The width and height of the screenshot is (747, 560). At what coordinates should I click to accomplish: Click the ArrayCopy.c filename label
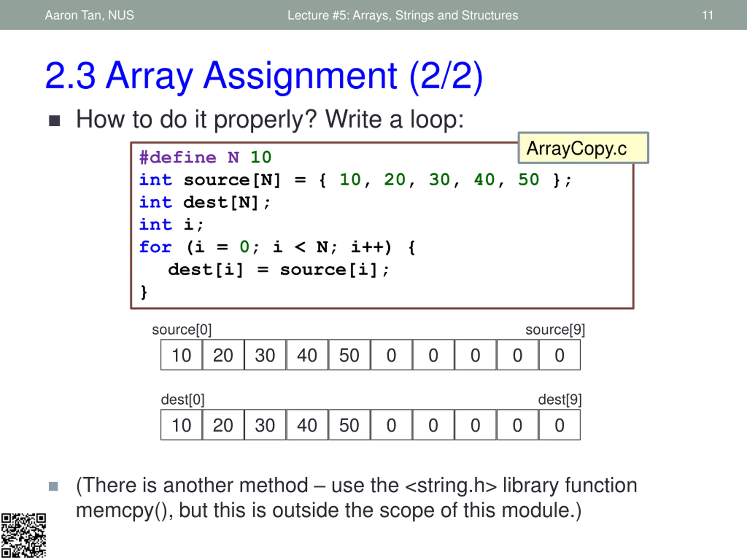point(583,148)
